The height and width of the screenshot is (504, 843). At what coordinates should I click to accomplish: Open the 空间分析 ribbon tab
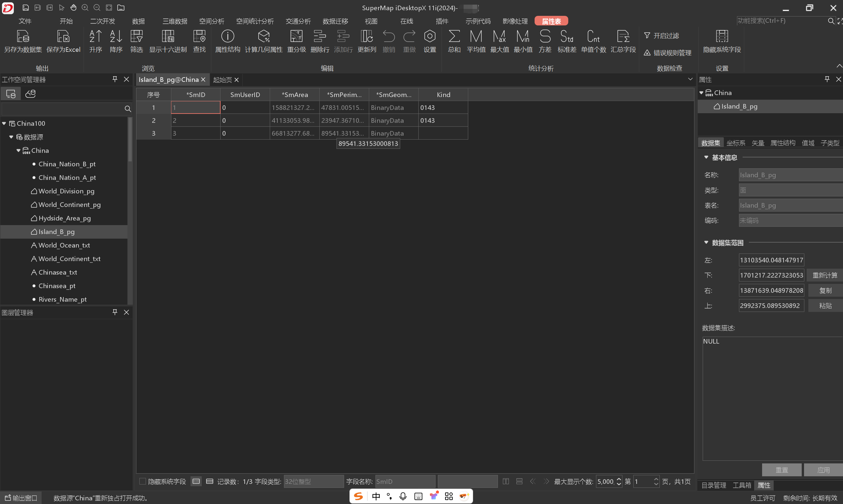tap(211, 21)
